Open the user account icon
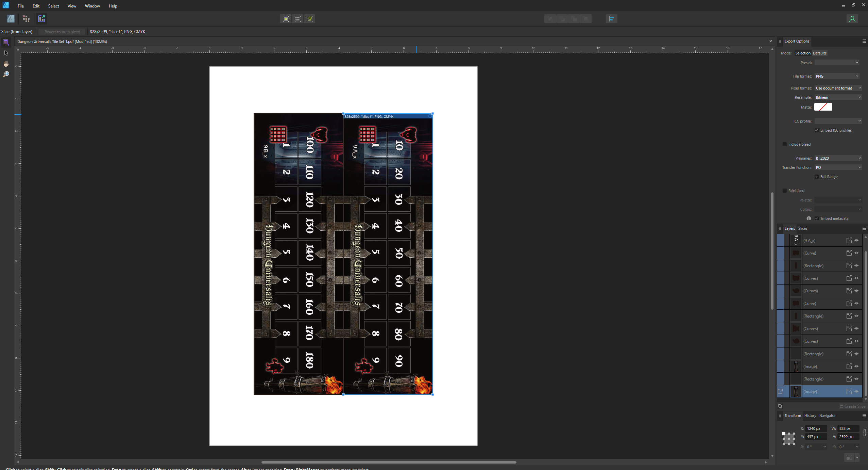 pyautogui.click(x=852, y=19)
